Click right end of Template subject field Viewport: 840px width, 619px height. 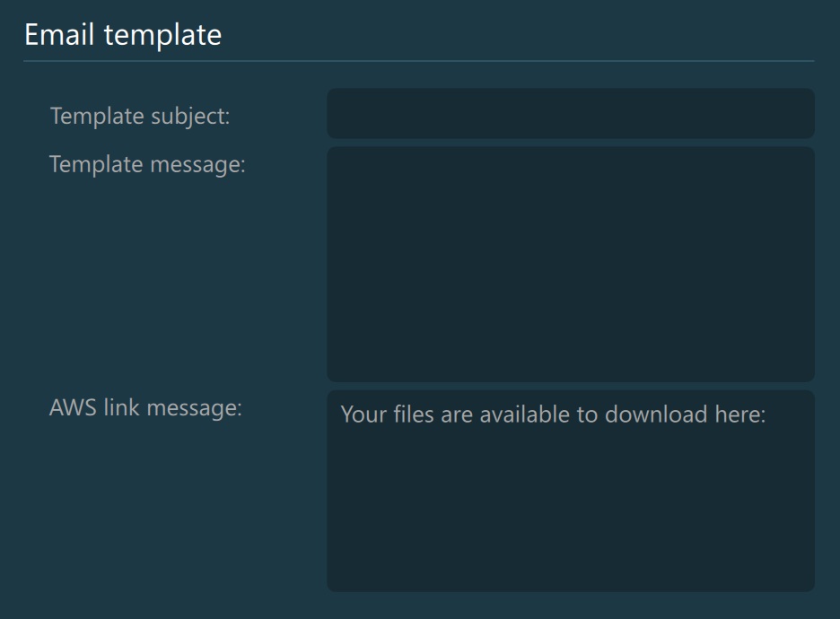pos(799,114)
